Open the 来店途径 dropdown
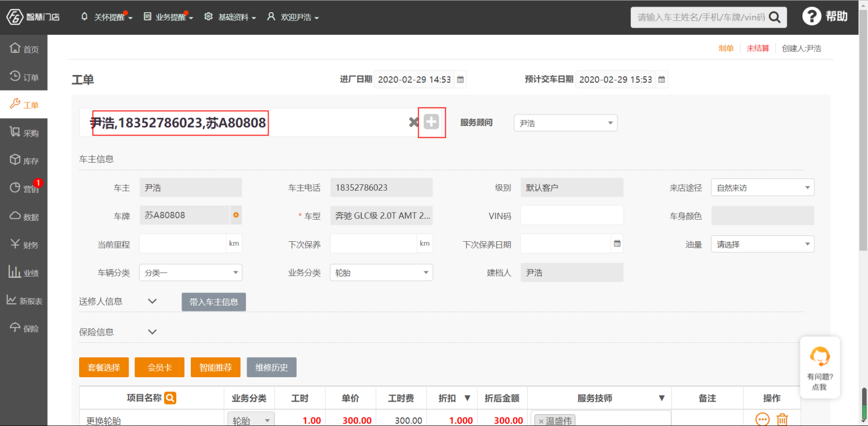 point(763,188)
